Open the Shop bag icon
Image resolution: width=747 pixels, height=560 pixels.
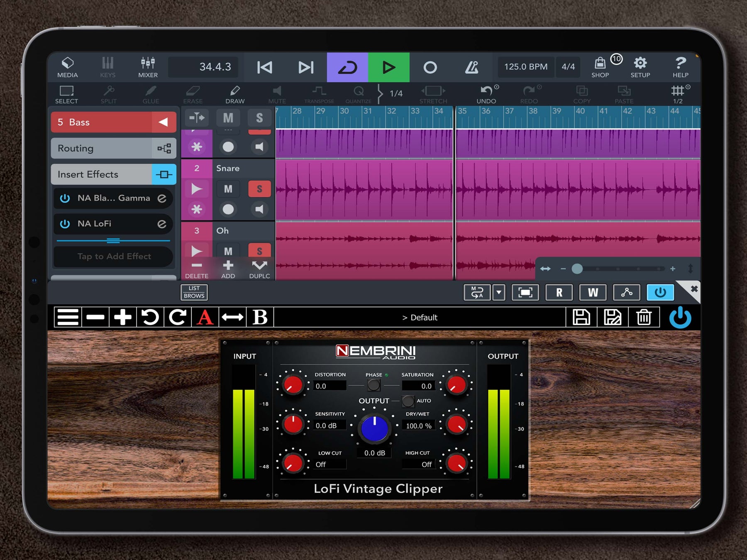point(600,67)
